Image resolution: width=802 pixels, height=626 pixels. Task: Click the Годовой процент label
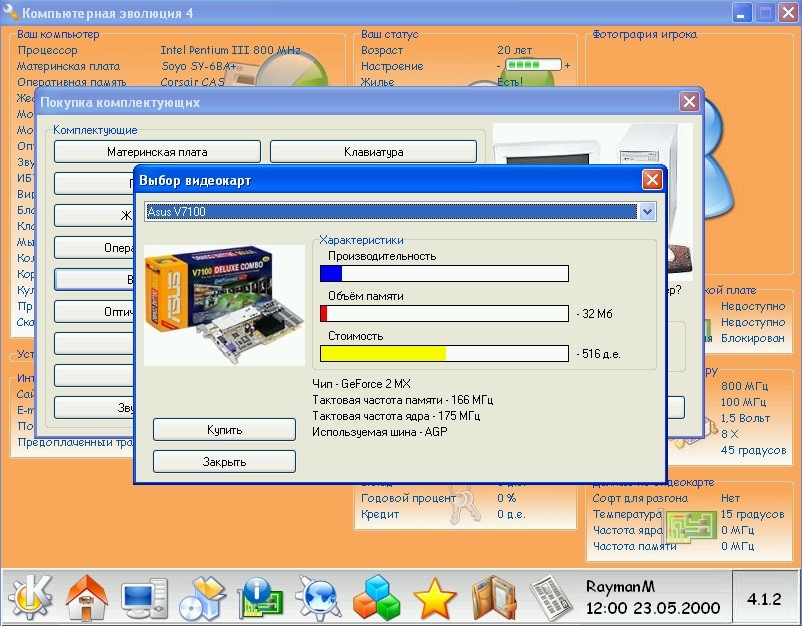408,498
